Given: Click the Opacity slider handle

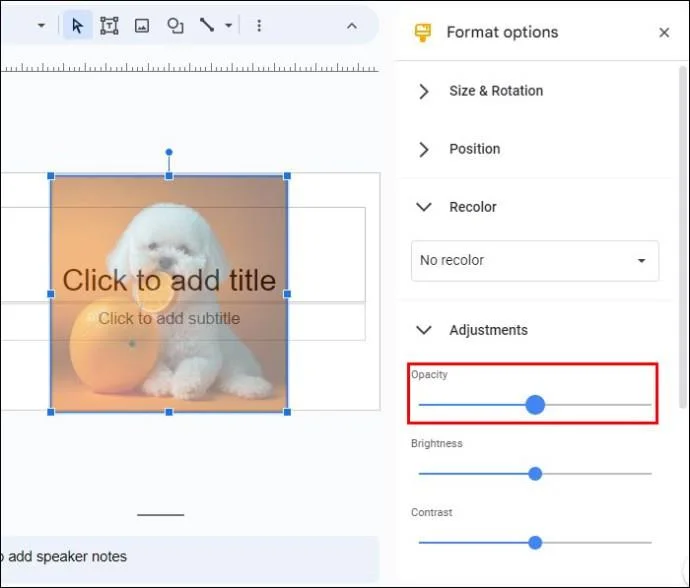Looking at the screenshot, I should 535,404.
